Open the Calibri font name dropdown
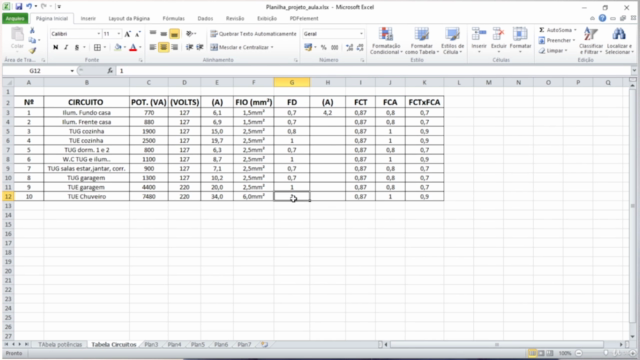 (98, 34)
